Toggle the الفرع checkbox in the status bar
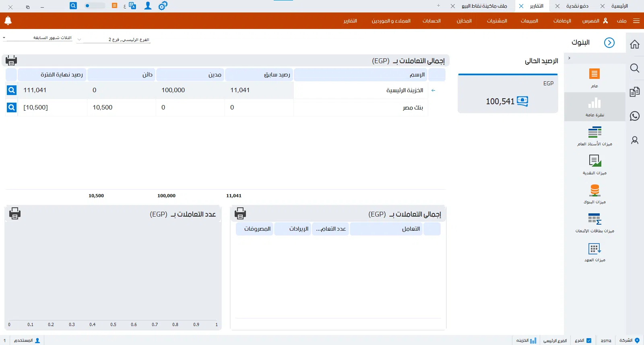This screenshot has height=345, width=644. (x=589, y=341)
